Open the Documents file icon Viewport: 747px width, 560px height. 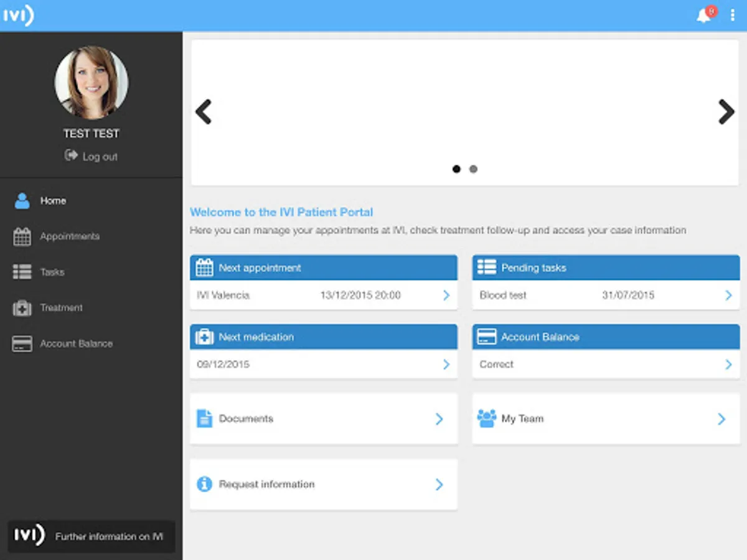point(204,419)
